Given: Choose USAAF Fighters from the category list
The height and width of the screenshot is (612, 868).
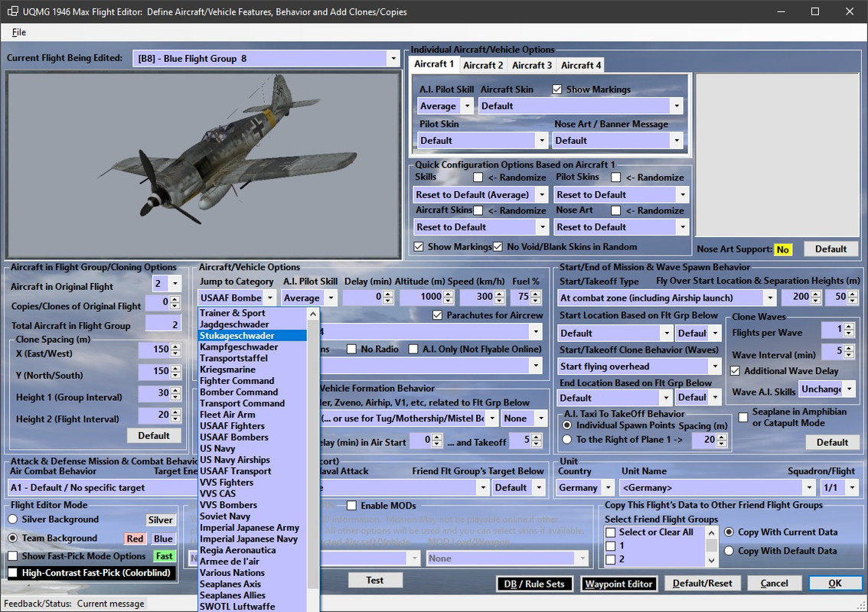Looking at the screenshot, I should 252,426.
